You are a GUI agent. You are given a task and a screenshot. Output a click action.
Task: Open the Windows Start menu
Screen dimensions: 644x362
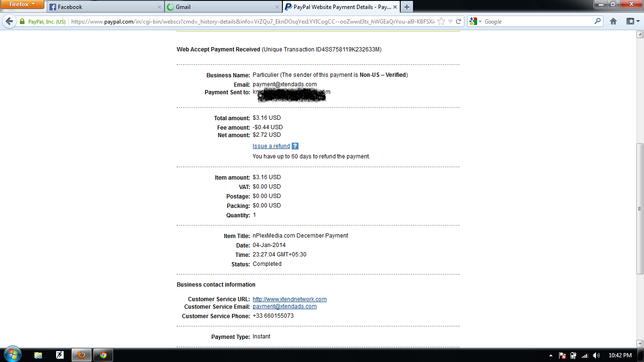click(12, 354)
